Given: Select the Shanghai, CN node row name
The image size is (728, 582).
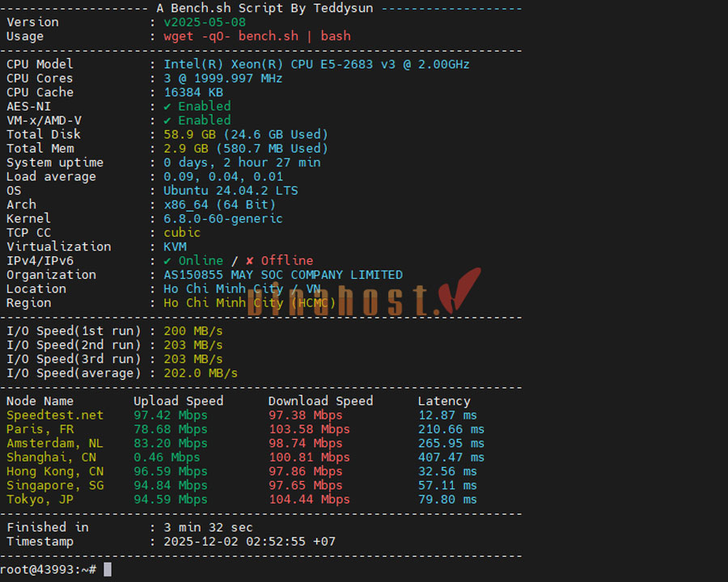Looking at the screenshot, I should point(51,458).
